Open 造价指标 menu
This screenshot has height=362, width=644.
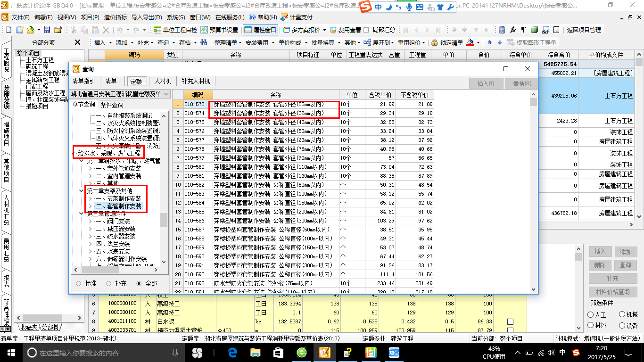pyautogui.click(x=115, y=17)
